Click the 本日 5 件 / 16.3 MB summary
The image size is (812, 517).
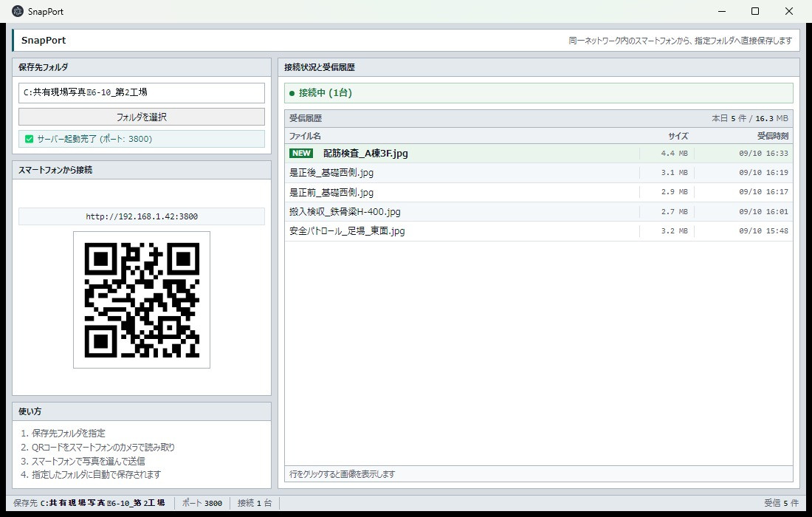point(750,119)
